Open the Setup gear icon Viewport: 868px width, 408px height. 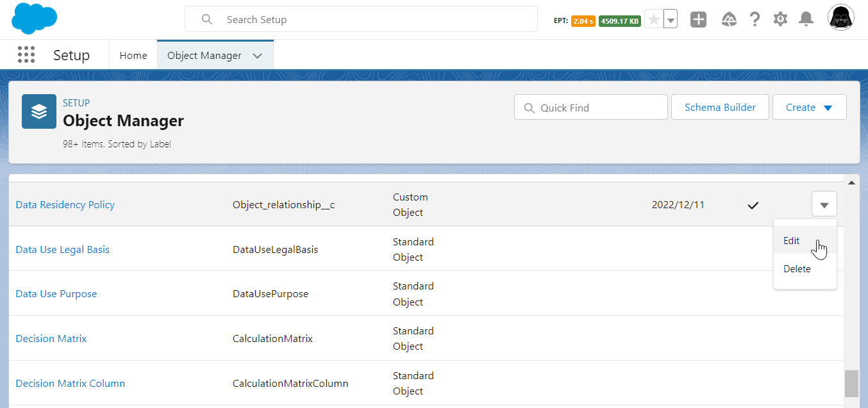(780, 20)
